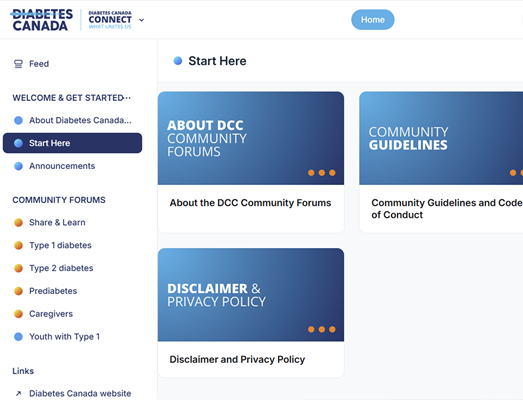Click blue dot next to Announcements
This screenshot has width=523, height=400.
18,166
